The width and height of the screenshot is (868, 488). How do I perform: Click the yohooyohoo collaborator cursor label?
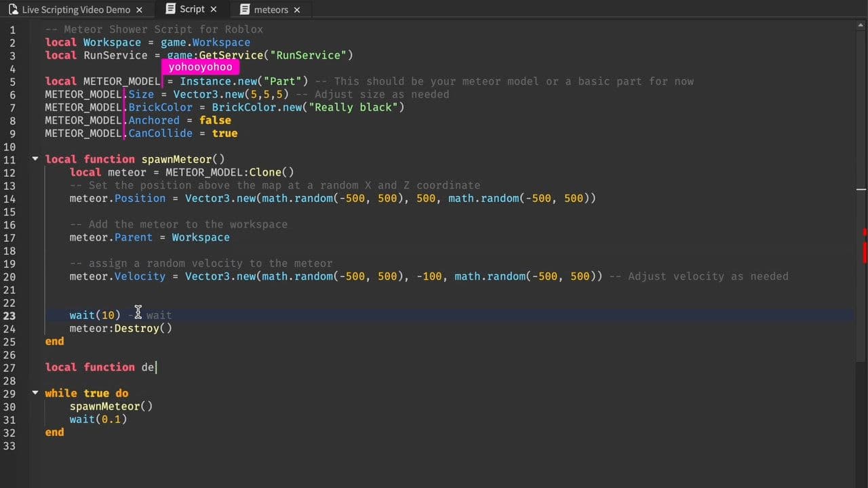coord(200,66)
